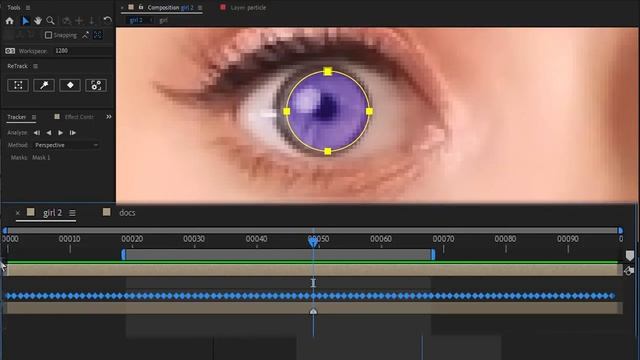Select the left mask vertex handle
This screenshot has height=360, width=640.
coord(287,111)
